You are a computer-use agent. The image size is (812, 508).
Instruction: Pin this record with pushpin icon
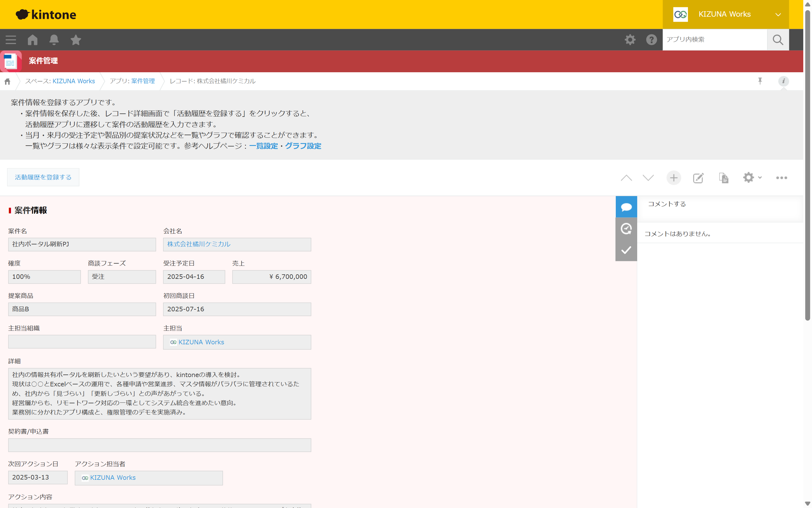click(760, 81)
